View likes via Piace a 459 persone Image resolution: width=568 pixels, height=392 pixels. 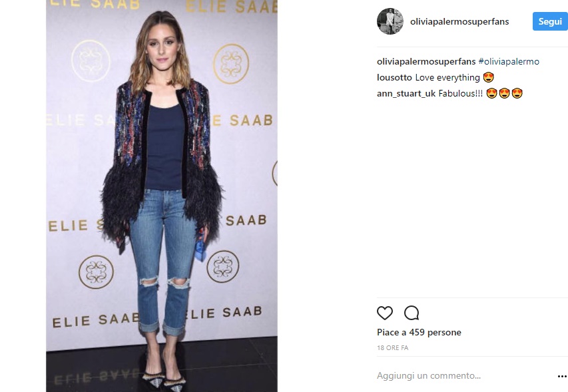coord(419,332)
